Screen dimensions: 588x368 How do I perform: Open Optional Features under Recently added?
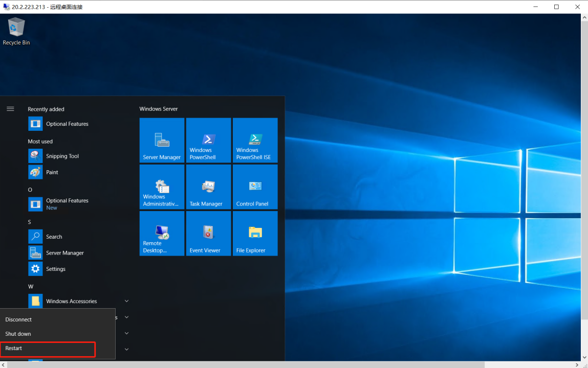[79, 124]
